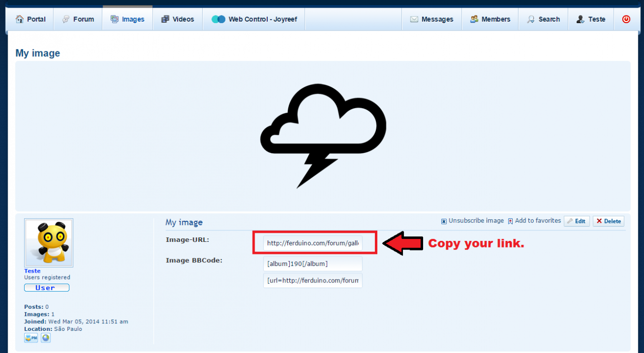Screen dimensions: 644x353
Task: Click the Add to favorites icon
Action: click(x=510, y=221)
